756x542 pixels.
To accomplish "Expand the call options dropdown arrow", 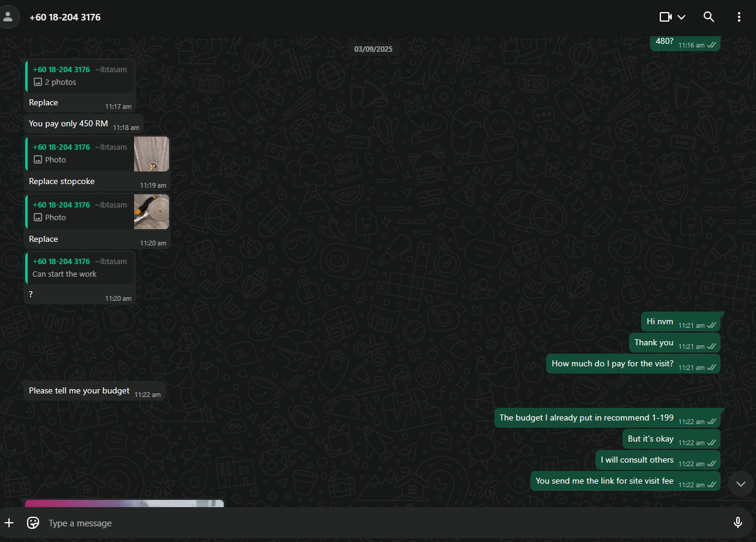I will point(681,17).
